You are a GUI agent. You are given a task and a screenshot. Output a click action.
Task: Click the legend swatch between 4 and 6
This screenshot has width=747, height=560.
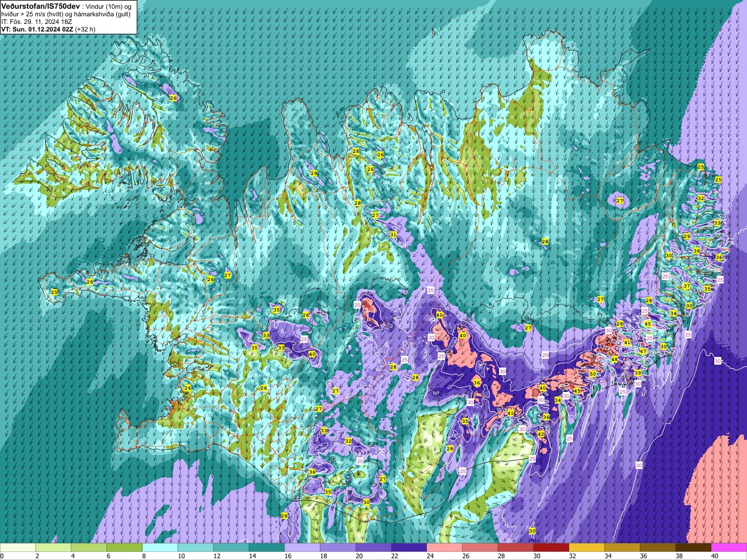click(89, 547)
